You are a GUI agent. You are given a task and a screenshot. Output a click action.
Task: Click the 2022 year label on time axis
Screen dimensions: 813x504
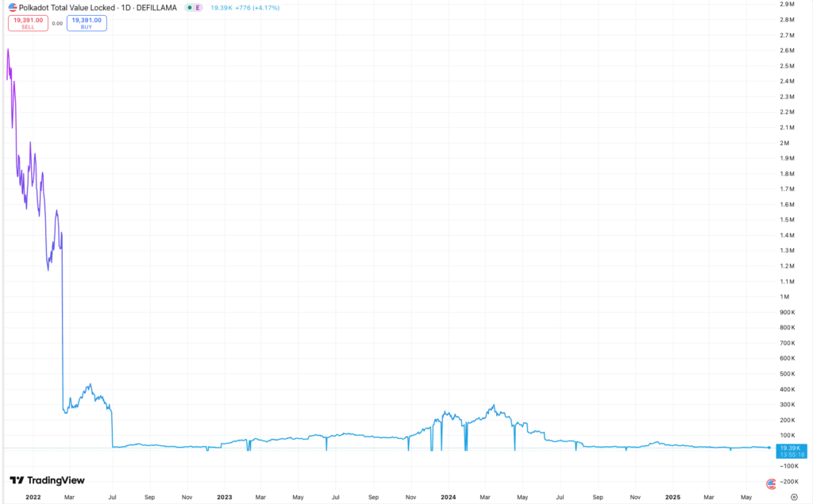tap(33, 497)
